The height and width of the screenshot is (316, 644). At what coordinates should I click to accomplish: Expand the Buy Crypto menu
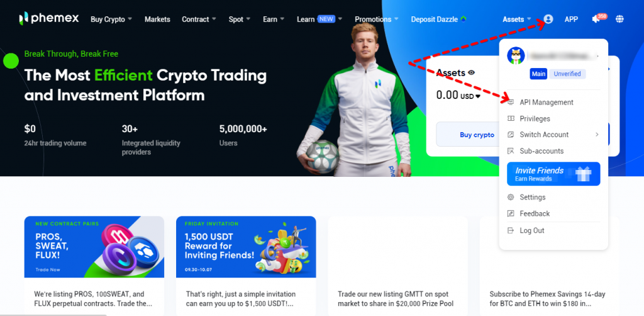coord(111,20)
